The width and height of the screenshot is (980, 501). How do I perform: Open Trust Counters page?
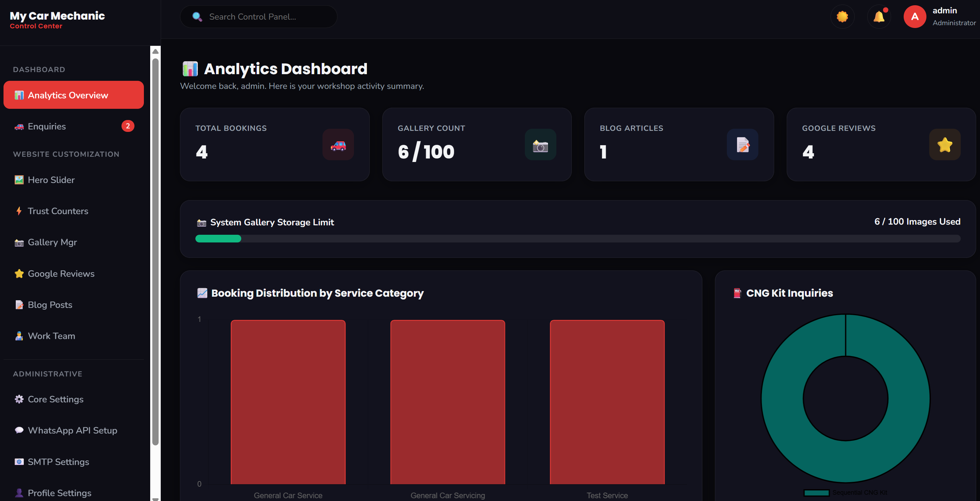coord(74,211)
